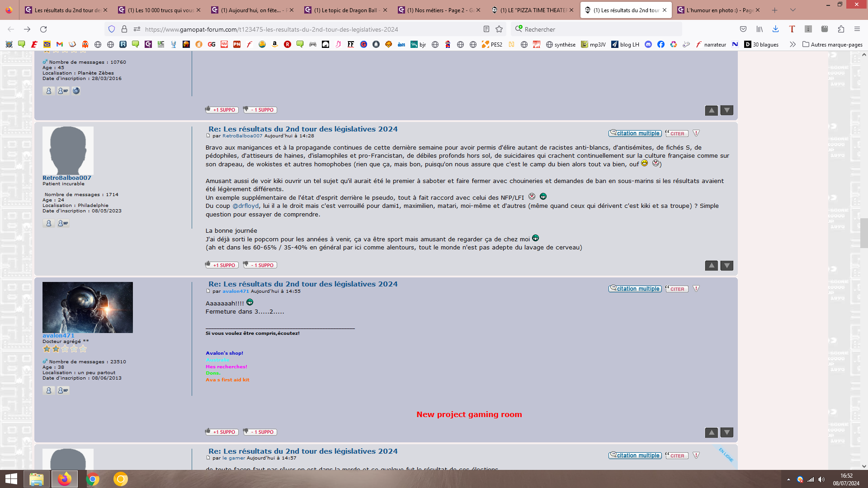
Task: Open the library icon in toolbar
Action: pyautogui.click(x=759, y=29)
